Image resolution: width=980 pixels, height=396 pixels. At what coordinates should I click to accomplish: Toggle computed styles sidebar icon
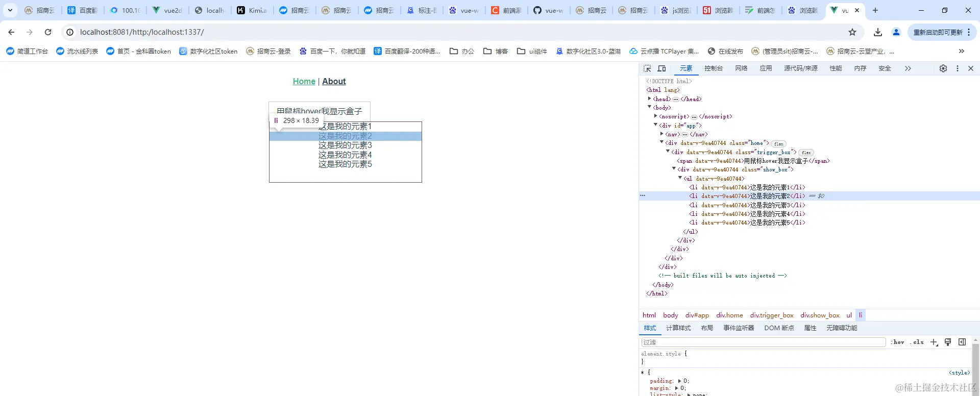[962, 342]
